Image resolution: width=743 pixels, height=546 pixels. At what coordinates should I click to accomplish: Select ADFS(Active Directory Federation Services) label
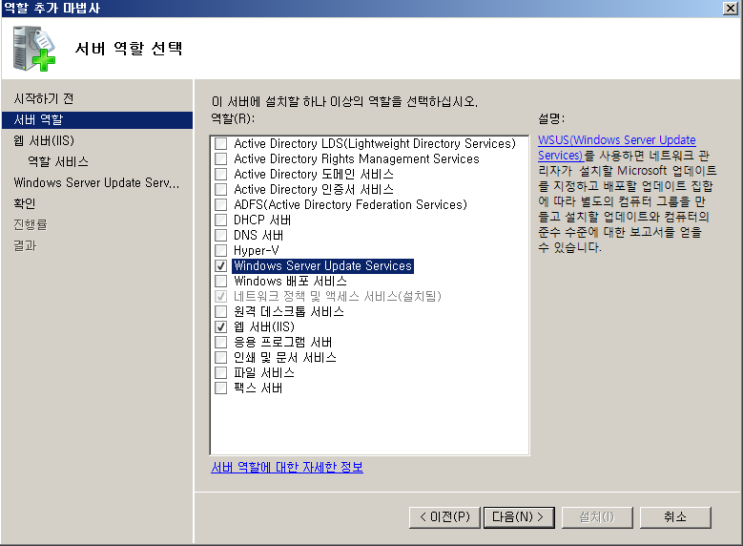click(350, 205)
